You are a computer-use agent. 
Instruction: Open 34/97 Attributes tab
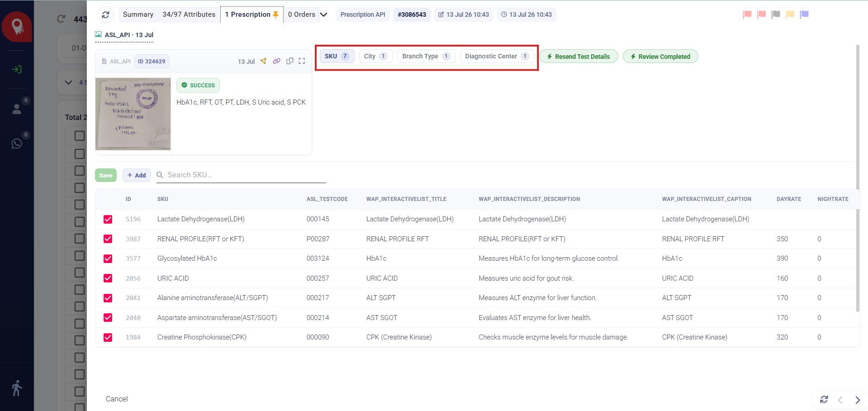point(189,14)
